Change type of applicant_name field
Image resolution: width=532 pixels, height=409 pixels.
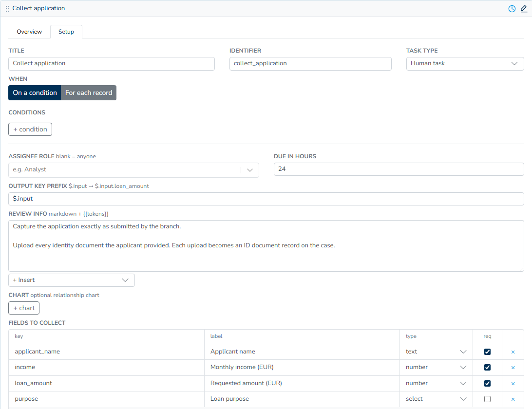pyautogui.click(x=436, y=352)
